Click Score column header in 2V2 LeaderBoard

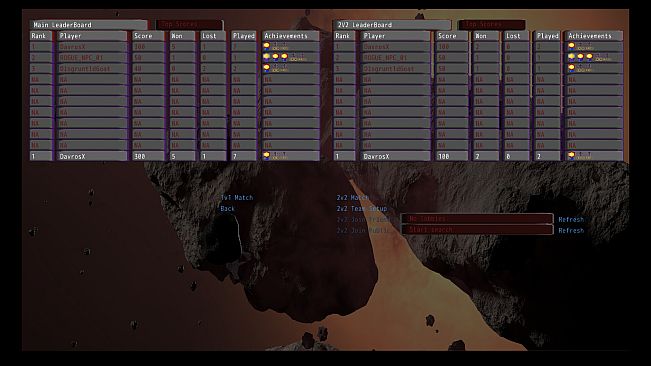coord(452,36)
